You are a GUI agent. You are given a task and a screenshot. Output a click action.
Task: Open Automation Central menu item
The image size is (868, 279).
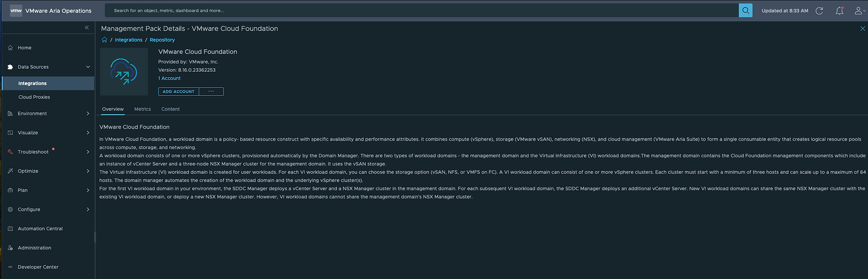pyautogui.click(x=40, y=229)
